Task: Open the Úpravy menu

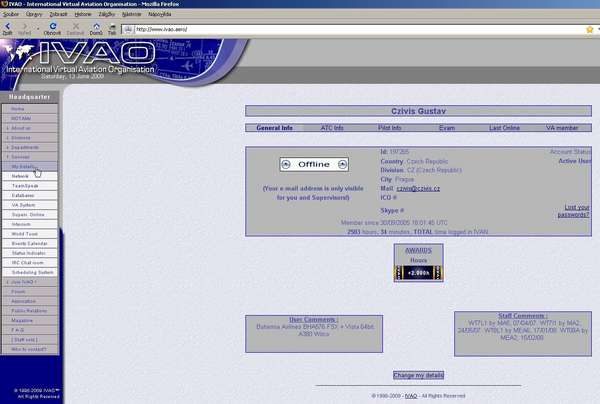Action: point(34,14)
